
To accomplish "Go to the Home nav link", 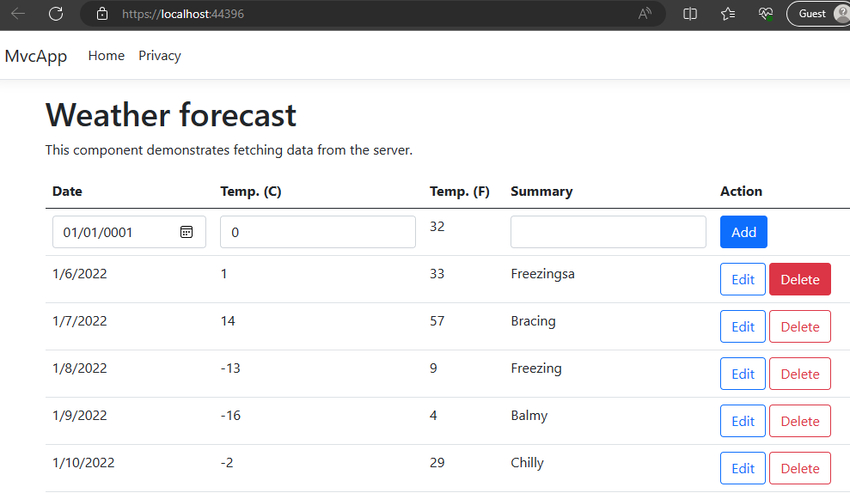I will pyautogui.click(x=106, y=55).
